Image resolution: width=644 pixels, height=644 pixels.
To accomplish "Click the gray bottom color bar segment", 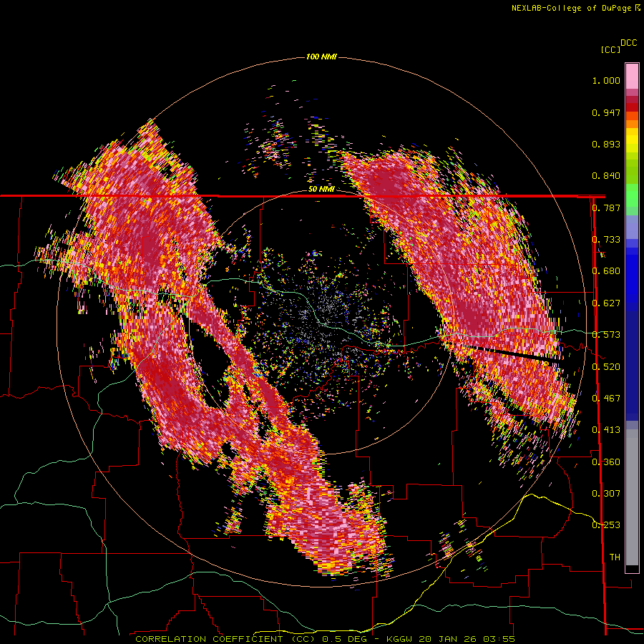I will 632,497.
